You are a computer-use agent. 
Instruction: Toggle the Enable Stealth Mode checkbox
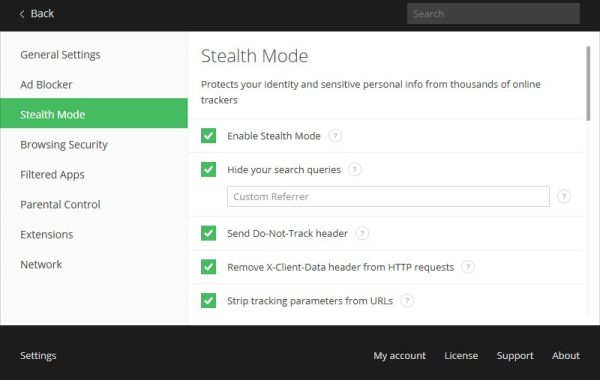(x=209, y=135)
